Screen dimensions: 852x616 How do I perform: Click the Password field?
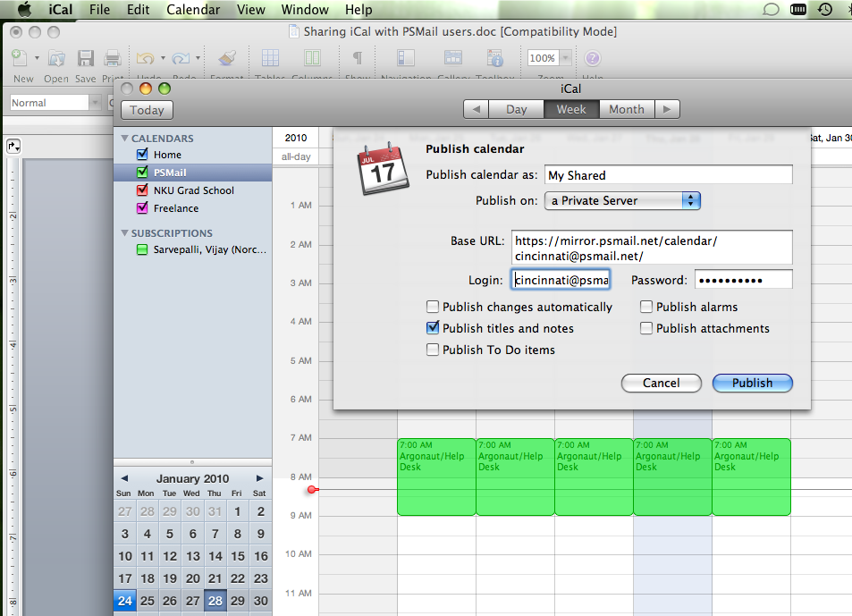point(743,280)
